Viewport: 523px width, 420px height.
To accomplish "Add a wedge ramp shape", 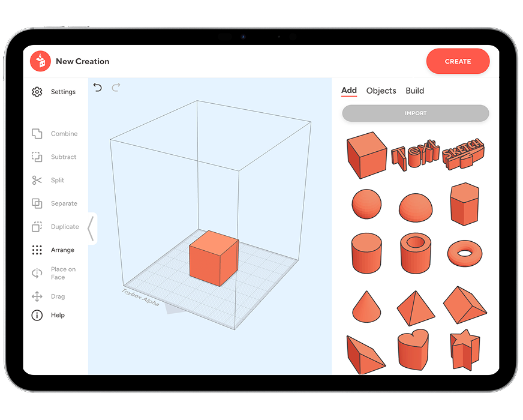I will [366, 355].
